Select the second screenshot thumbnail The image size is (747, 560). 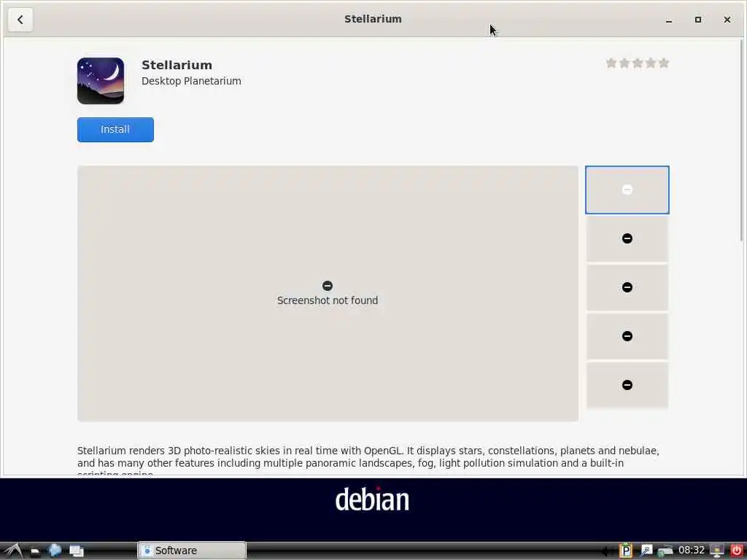[627, 238]
